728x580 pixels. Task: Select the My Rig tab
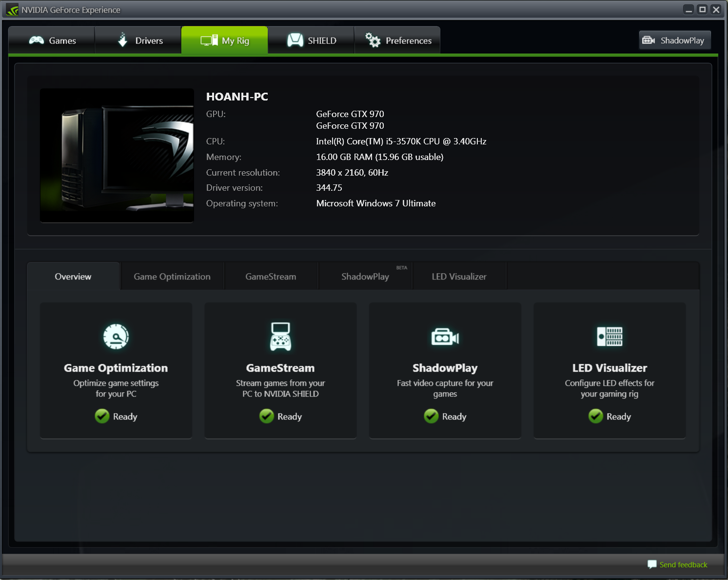(x=224, y=40)
